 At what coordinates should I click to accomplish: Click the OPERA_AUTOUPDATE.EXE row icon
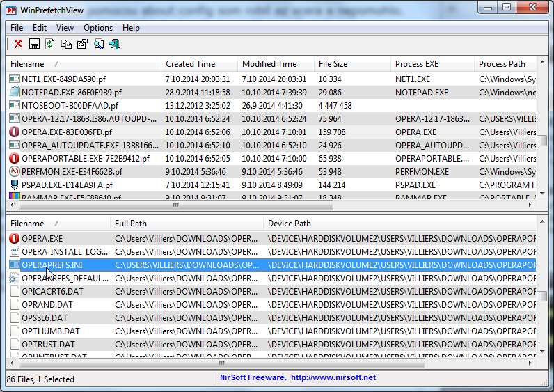[x=14, y=145]
